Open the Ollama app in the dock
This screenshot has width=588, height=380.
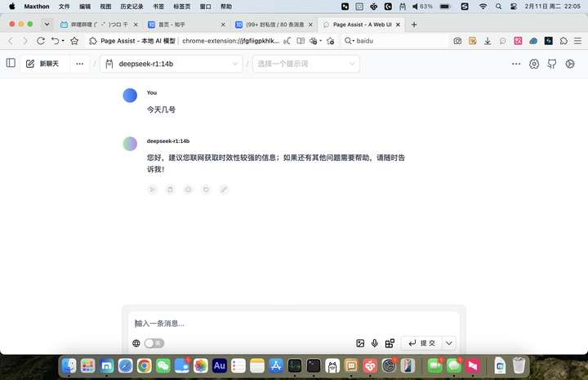point(332,365)
